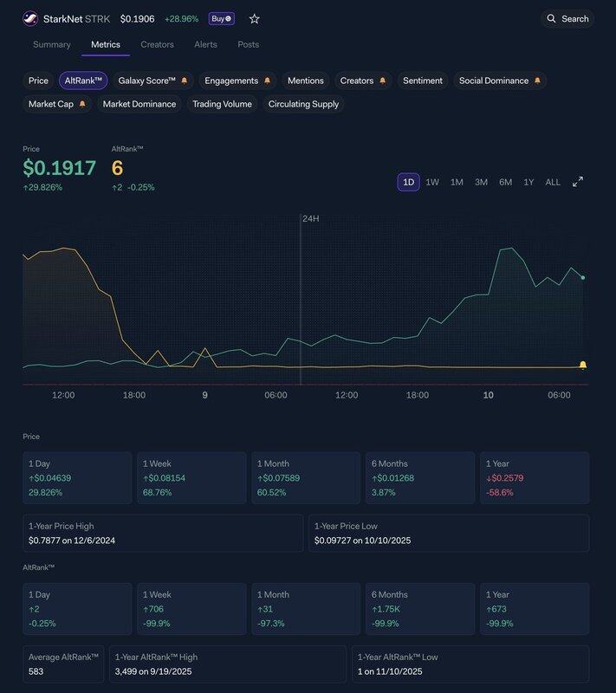
Task: Switch to the Summary tab
Action: coord(52,44)
